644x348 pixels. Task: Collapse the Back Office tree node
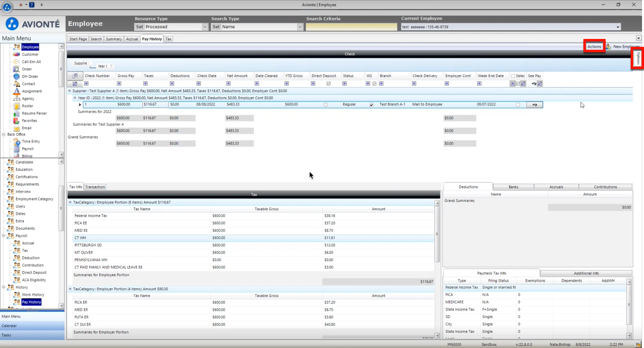tap(3, 134)
